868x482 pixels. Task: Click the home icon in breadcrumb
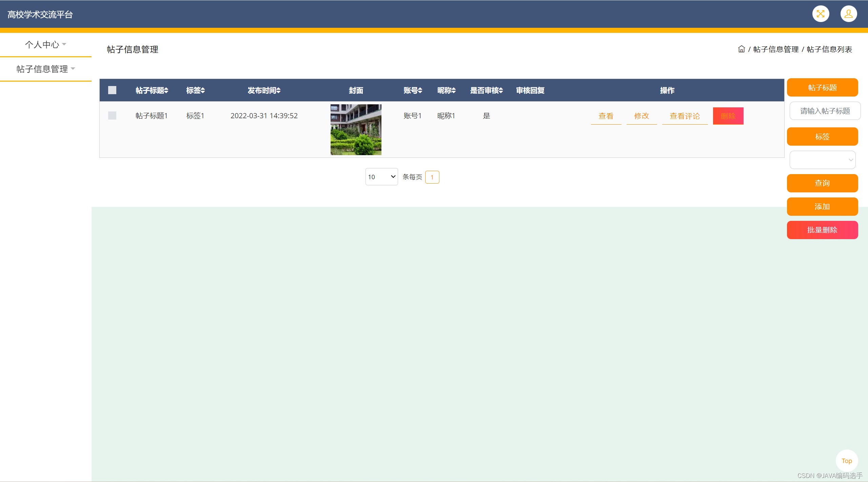[742, 49]
